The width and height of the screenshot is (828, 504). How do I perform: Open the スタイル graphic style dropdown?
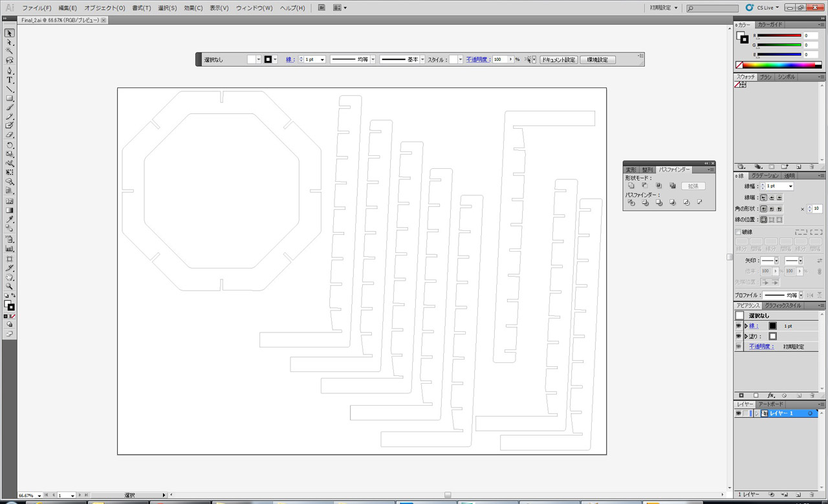(x=461, y=60)
